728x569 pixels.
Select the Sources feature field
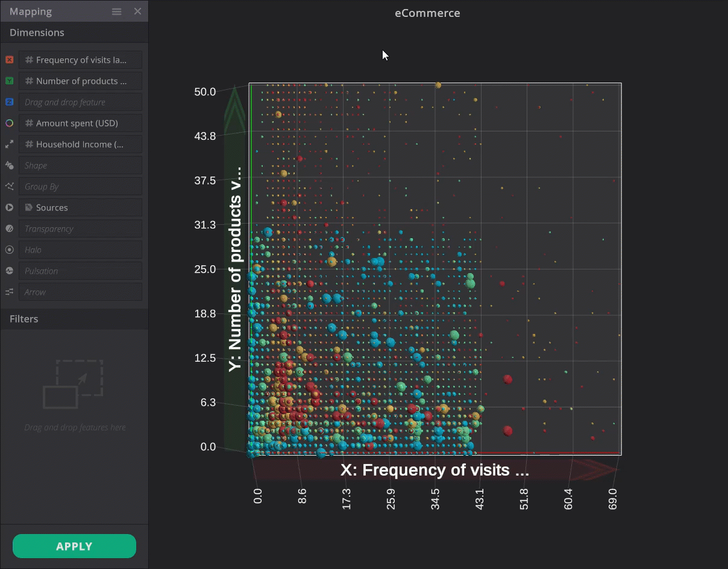coord(80,207)
